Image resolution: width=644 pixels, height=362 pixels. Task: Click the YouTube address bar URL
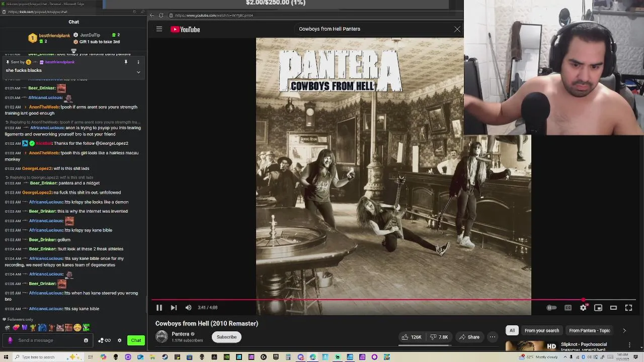click(214, 16)
